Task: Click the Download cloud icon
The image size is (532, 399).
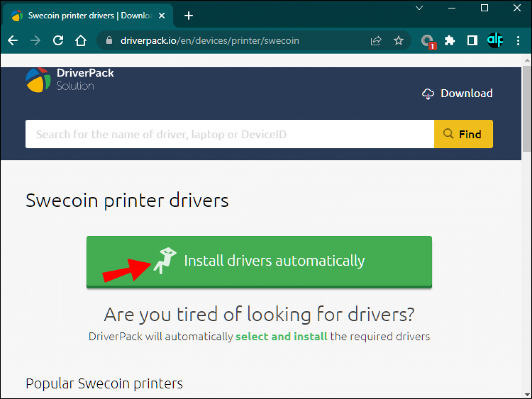Action: [x=428, y=94]
